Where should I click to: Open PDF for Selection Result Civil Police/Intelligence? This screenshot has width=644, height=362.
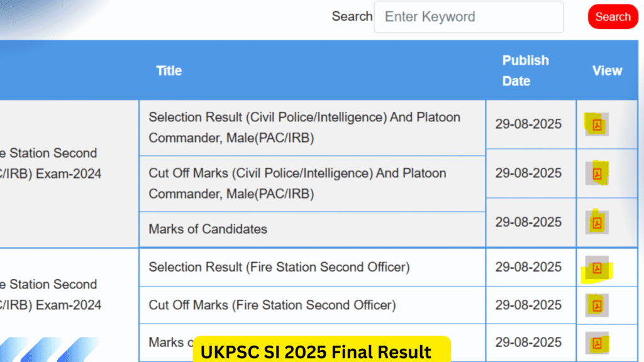coord(597,124)
